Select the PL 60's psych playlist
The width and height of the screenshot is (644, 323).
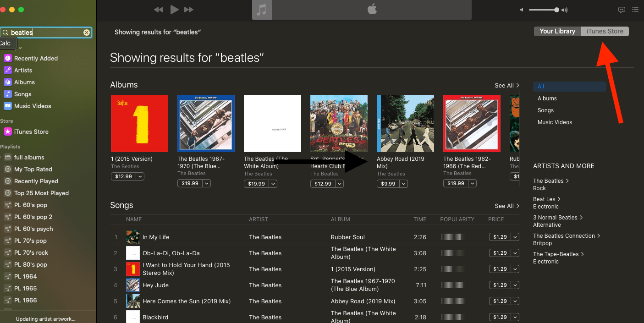pos(33,229)
